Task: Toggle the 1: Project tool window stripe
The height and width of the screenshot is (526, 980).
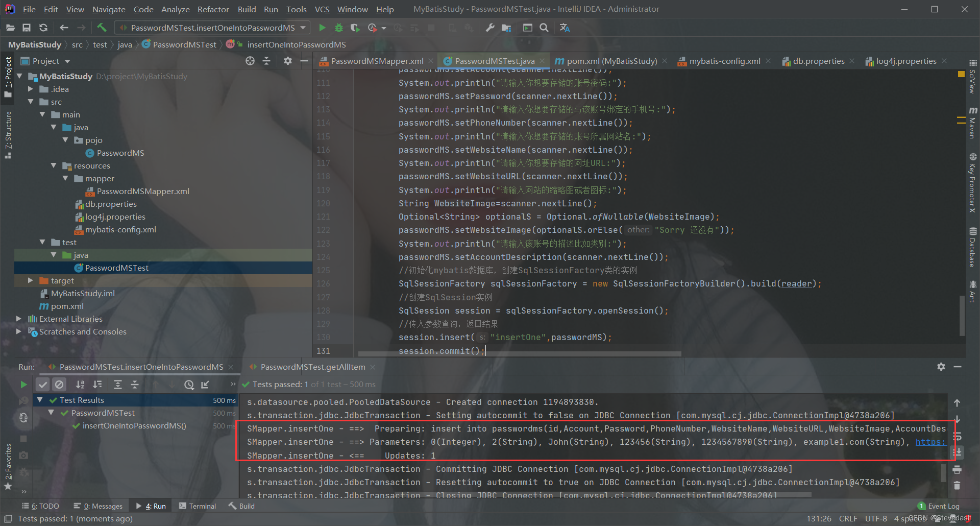Action: [x=8, y=77]
